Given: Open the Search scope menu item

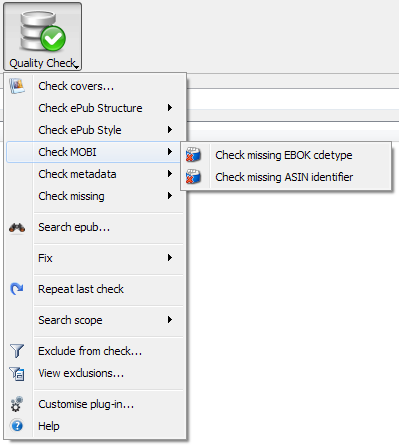Looking at the screenshot, I should pyautogui.click(x=95, y=320).
